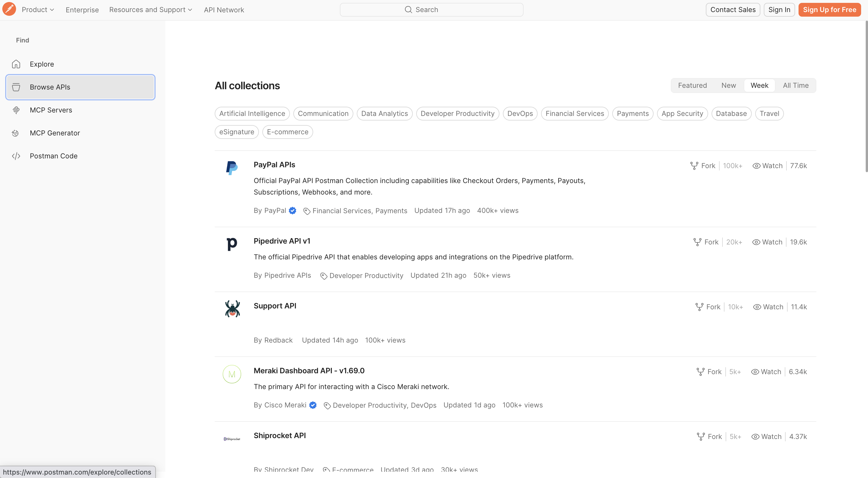
Task: Watch the Support API collection
Action: pos(768,307)
